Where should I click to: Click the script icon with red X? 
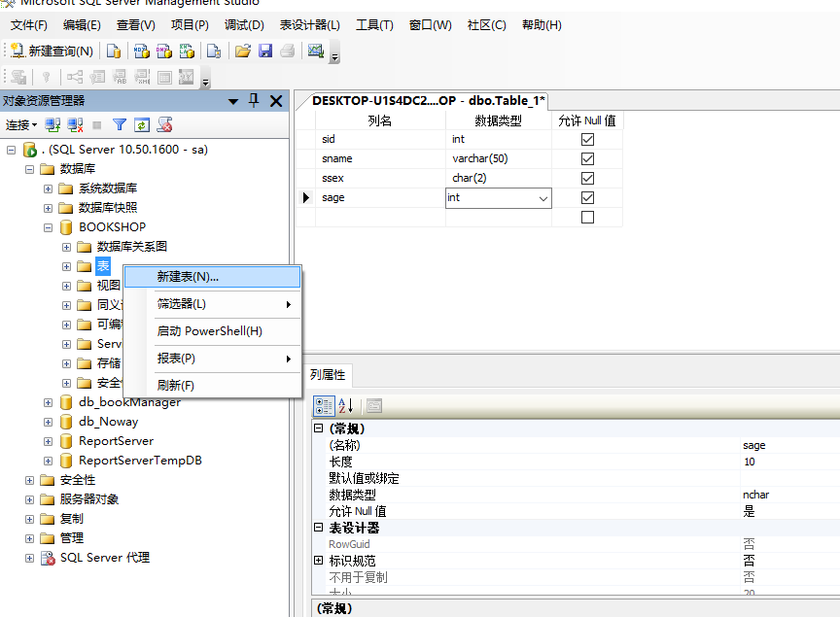(x=164, y=125)
